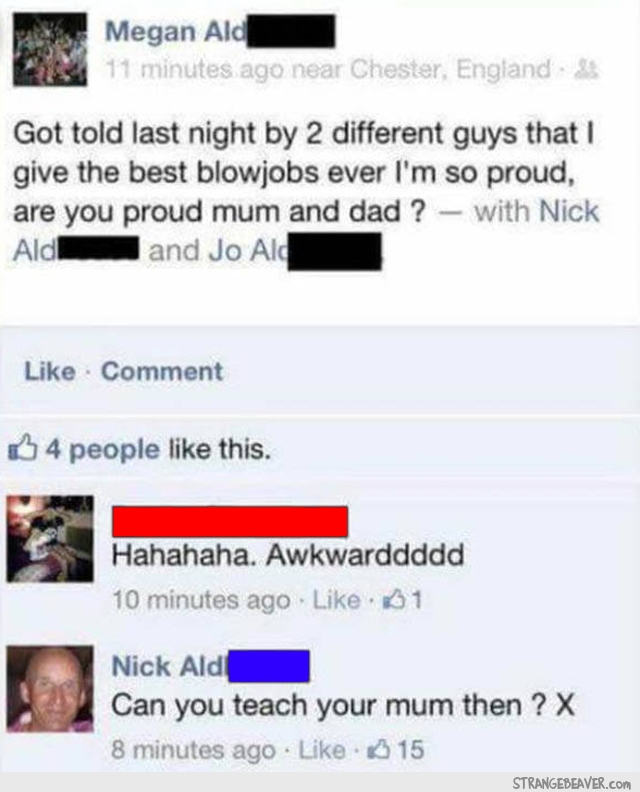Click Comment under the post

coord(162,371)
